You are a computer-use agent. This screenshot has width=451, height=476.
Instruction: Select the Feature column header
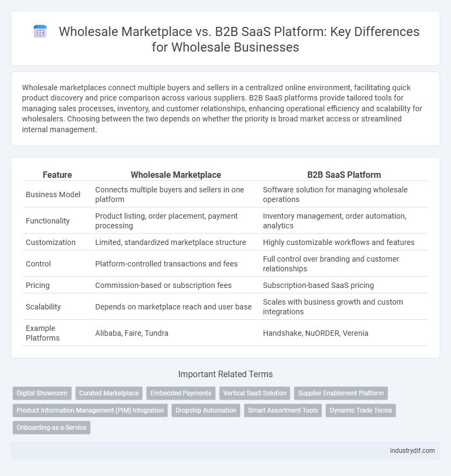57,175
